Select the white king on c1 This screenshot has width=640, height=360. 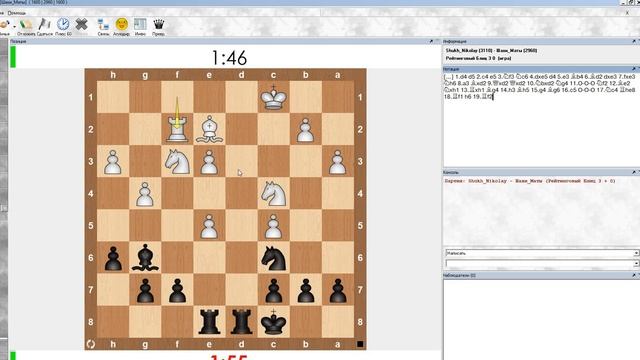coord(273,97)
